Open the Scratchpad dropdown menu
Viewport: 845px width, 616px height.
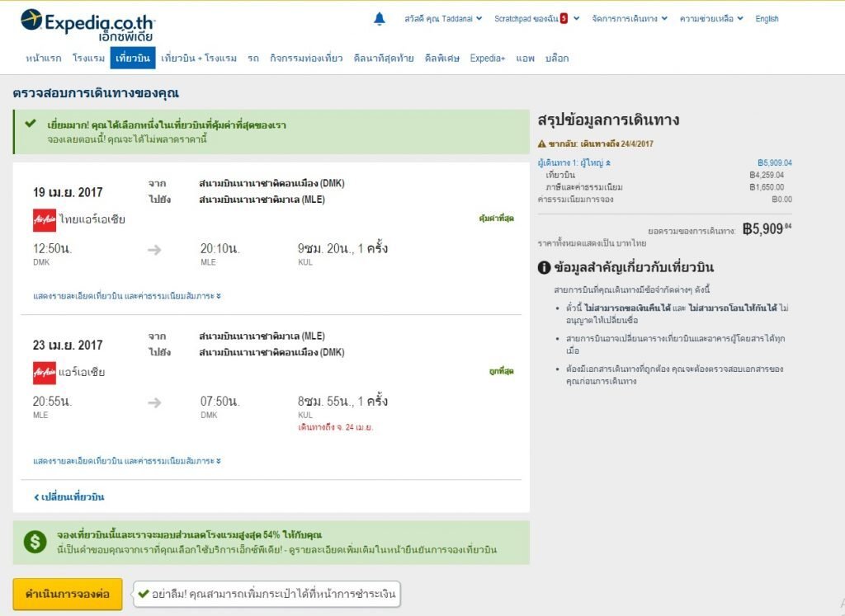536,18
